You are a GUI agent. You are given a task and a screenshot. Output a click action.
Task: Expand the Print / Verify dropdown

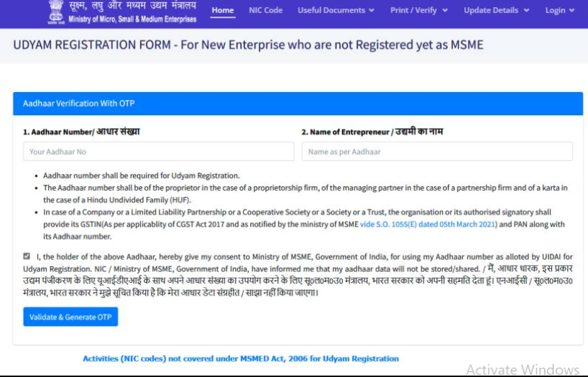[418, 10]
